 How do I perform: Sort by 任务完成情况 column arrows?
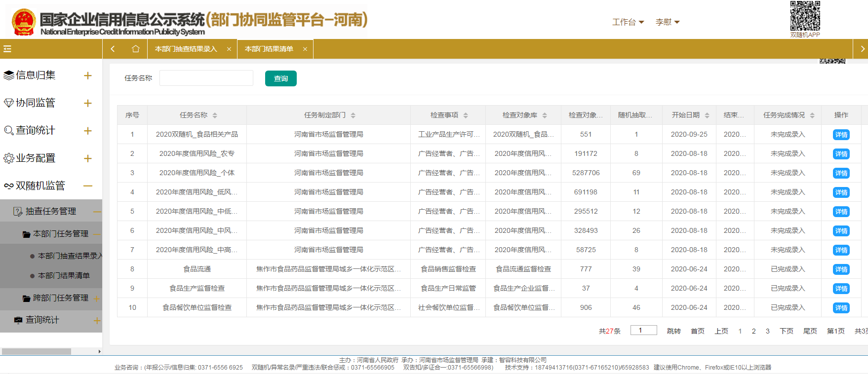tap(812, 115)
